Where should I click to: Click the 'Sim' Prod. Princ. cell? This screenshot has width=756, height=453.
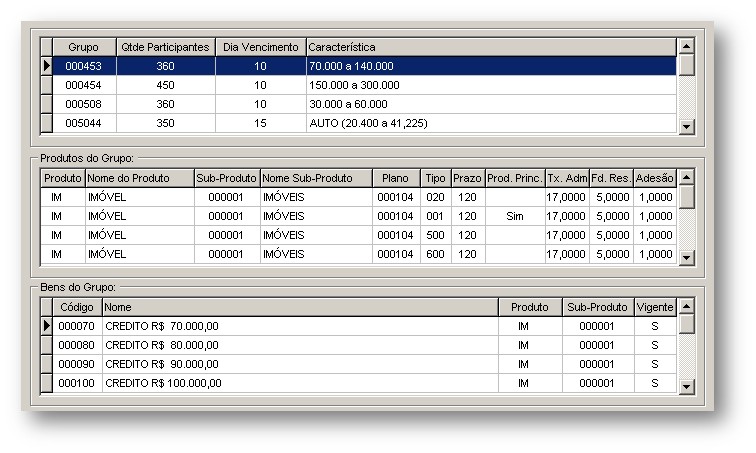[515, 216]
